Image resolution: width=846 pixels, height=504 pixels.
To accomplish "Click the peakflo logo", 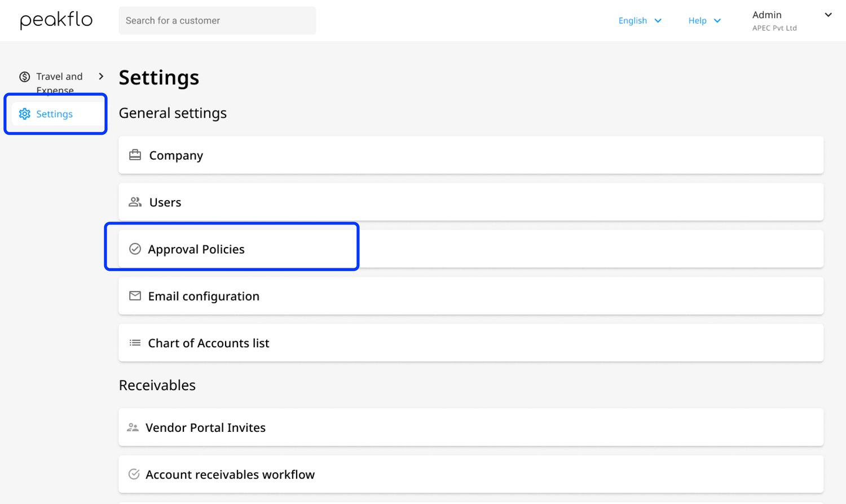I will [56, 20].
